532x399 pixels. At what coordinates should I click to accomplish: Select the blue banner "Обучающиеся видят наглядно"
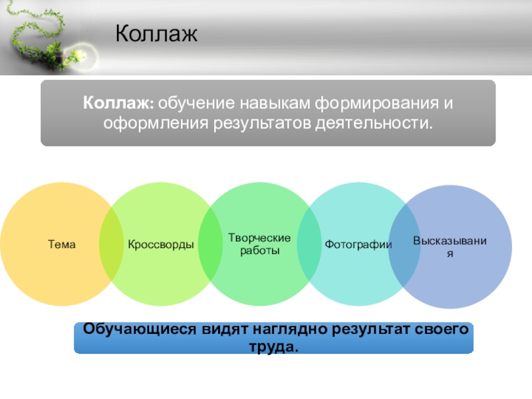[x=273, y=338]
